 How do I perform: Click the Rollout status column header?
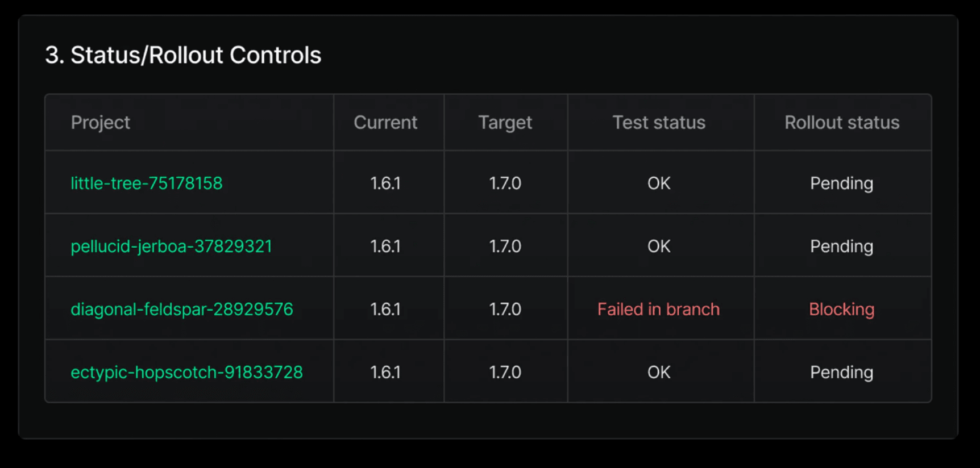pyautogui.click(x=842, y=123)
